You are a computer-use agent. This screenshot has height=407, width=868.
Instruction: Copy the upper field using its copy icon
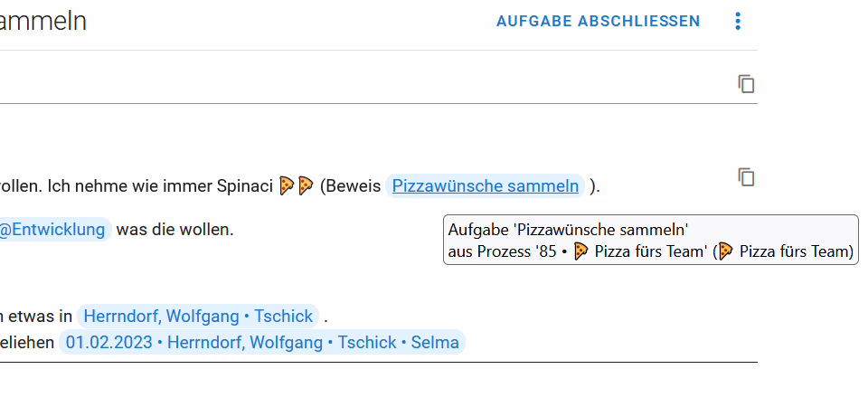click(x=746, y=83)
